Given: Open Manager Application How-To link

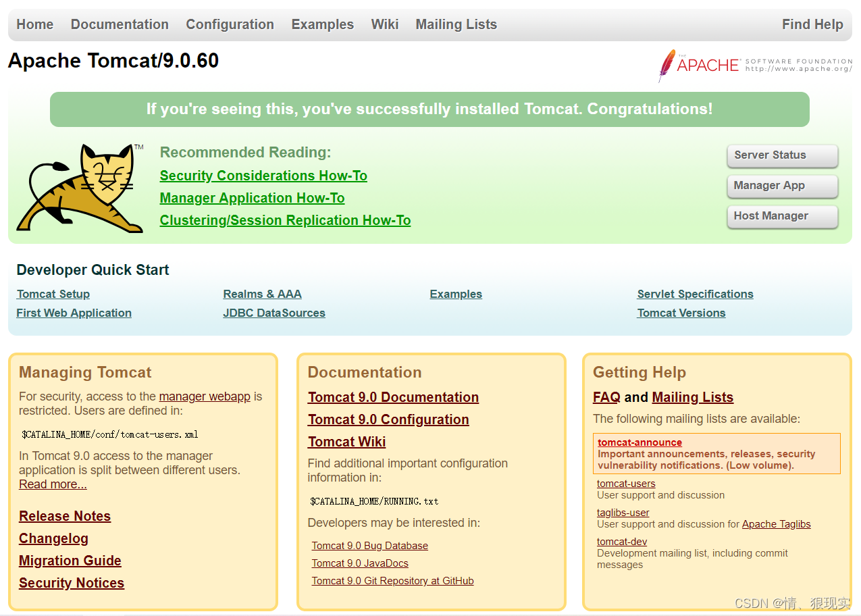Looking at the screenshot, I should [x=253, y=198].
